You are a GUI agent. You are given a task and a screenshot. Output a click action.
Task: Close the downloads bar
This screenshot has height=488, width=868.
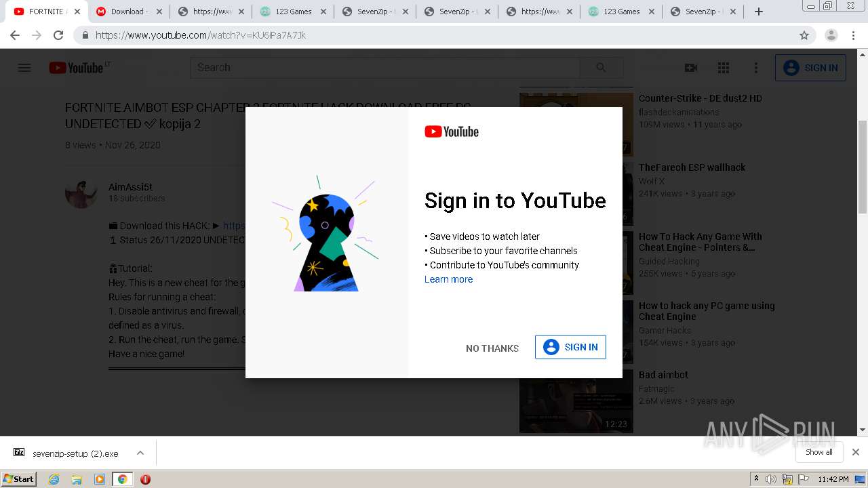tap(856, 452)
